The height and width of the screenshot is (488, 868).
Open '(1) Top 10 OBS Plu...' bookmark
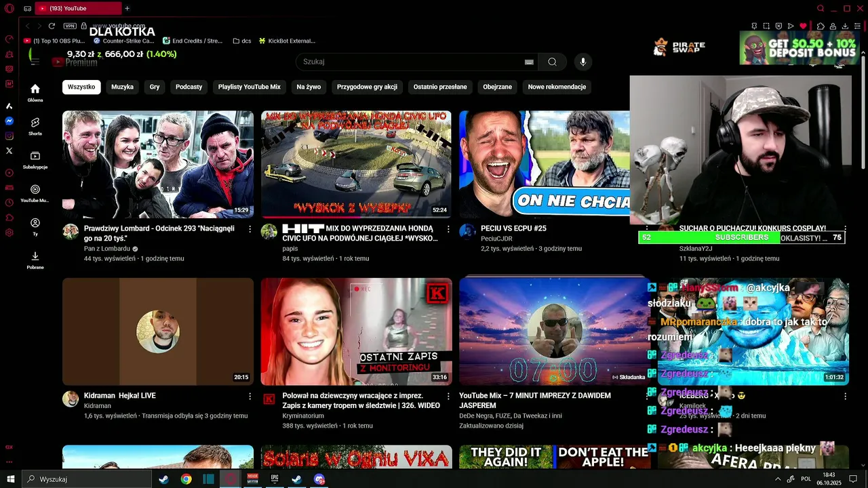[x=55, y=41]
